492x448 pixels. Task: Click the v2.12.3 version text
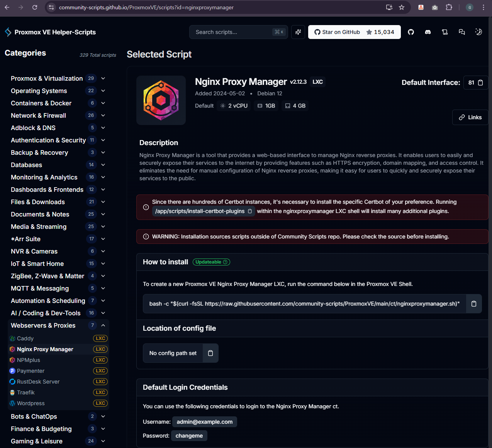tap(298, 82)
